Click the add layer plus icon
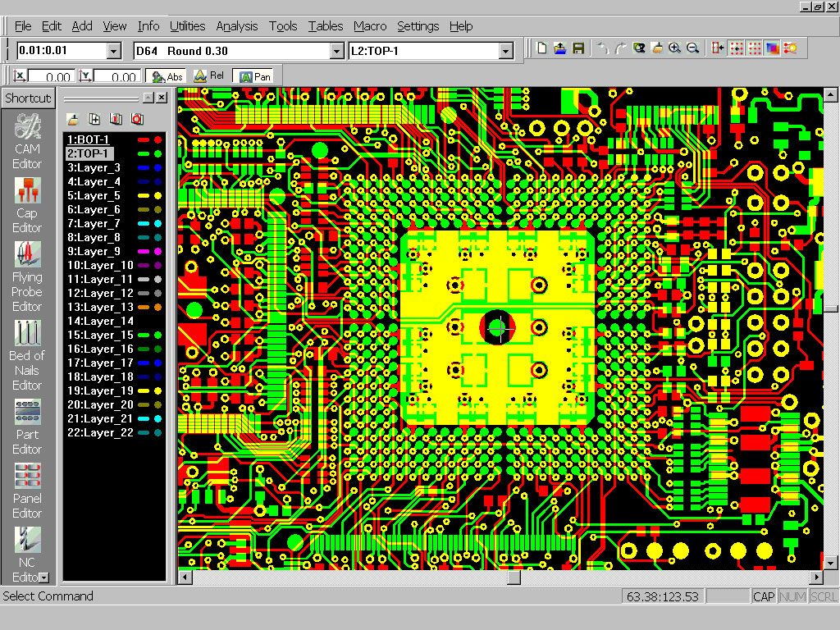 tap(94, 119)
